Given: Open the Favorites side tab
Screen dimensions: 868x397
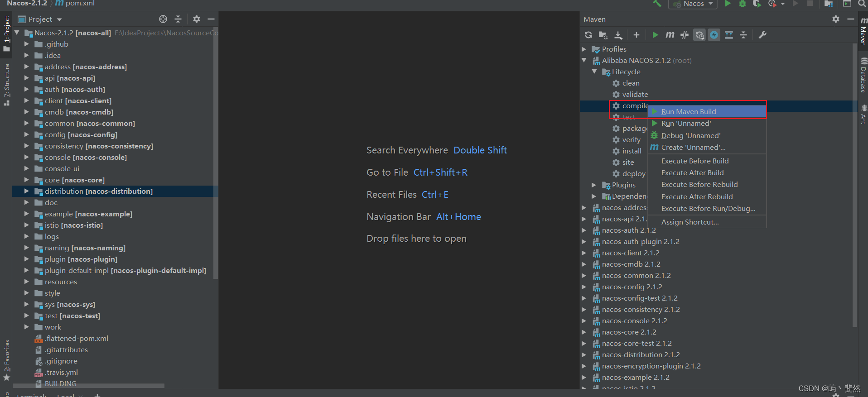Looking at the screenshot, I should click(6, 360).
